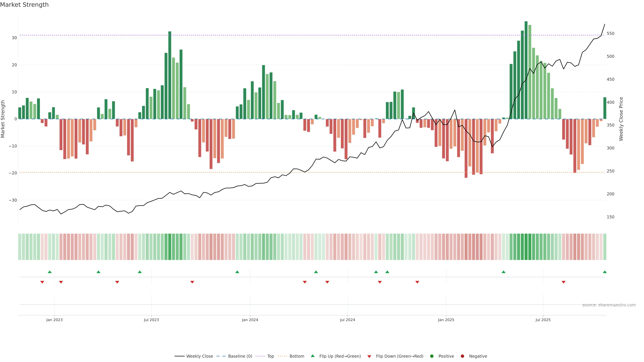
Task: Click the red flip-down marker after Jul 2025
Action: click(563, 282)
